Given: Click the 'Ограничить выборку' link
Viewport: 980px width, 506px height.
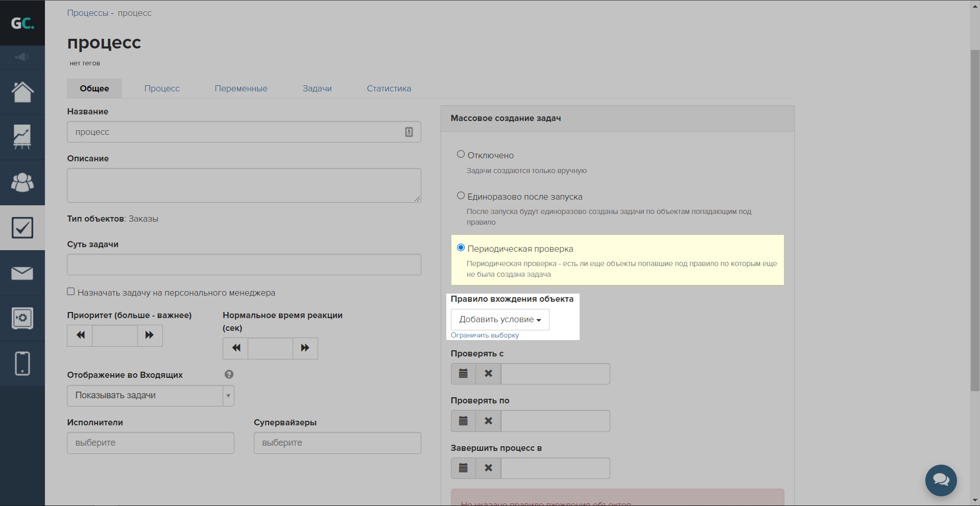Looking at the screenshot, I should (x=485, y=335).
